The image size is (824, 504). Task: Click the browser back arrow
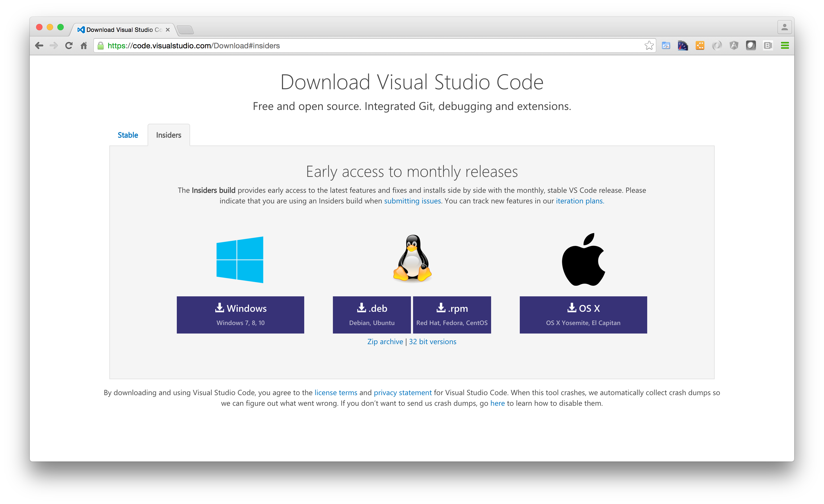point(39,45)
